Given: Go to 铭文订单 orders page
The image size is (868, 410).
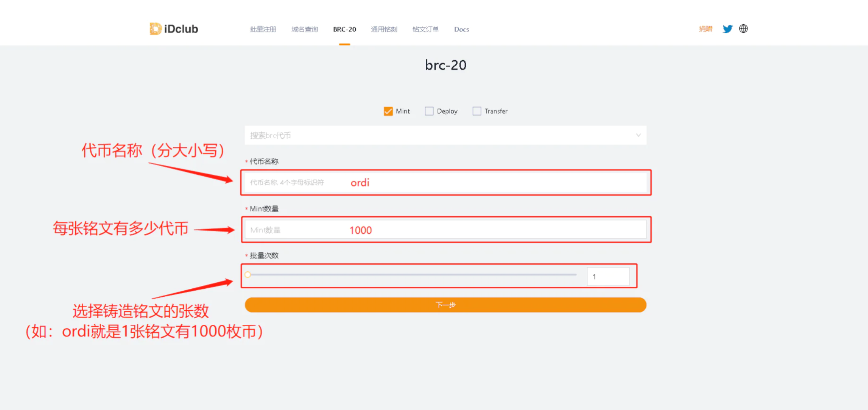Looking at the screenshot, I should point(425,29).
